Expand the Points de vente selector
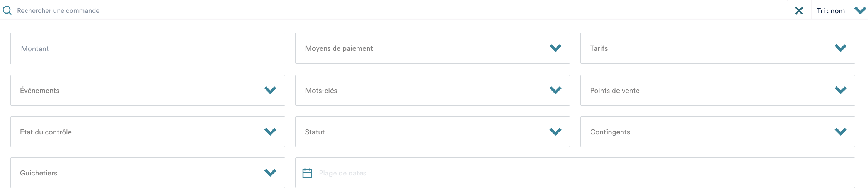This screenshot has width=868, height=196. pyautogui.click(x=717, y=90)
